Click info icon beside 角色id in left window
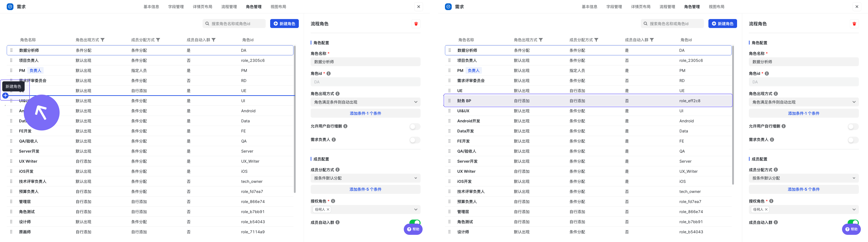Viewport: 868px width, 242px height. [329, 74]
